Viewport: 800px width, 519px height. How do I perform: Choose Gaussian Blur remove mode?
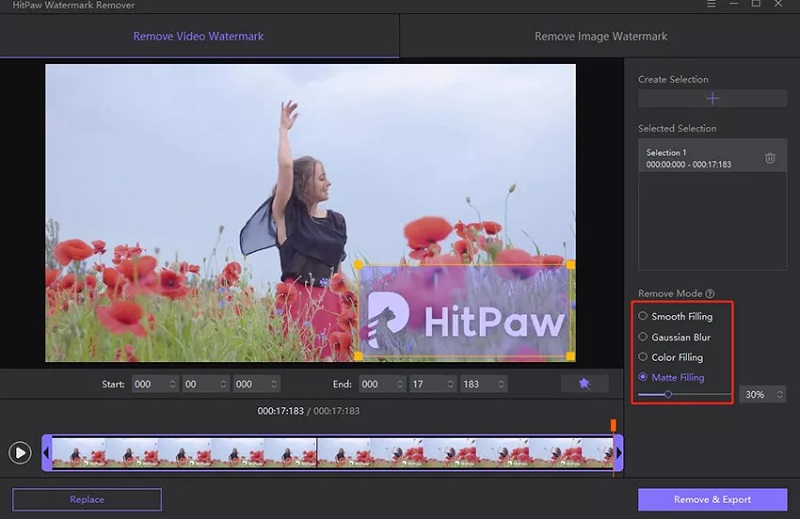(643, 337)
